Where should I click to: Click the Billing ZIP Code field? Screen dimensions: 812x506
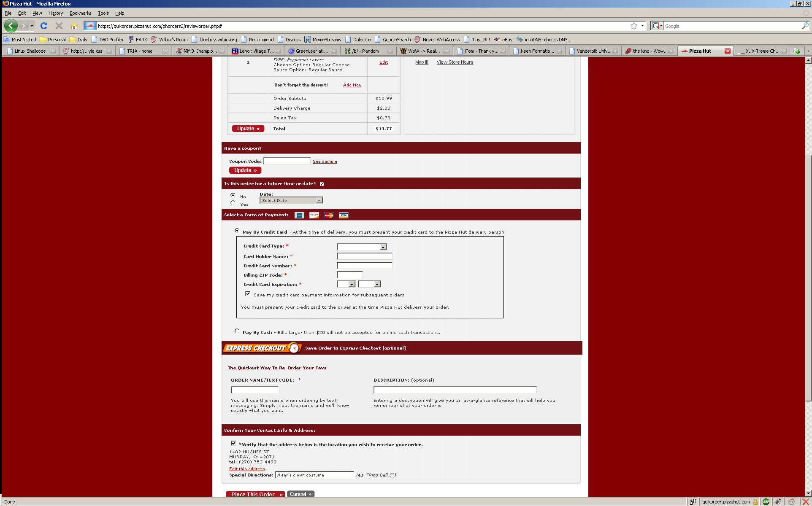tap(350, 275)
